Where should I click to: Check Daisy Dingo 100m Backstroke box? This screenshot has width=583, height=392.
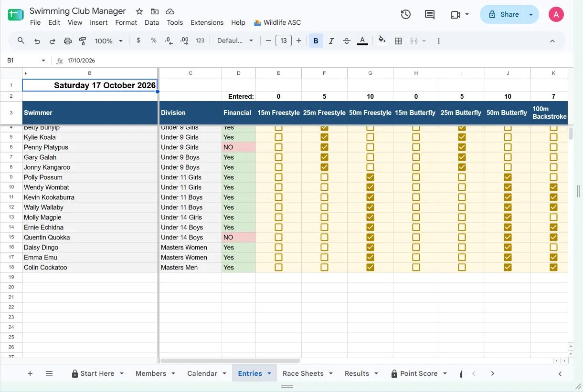click(553, 248)
